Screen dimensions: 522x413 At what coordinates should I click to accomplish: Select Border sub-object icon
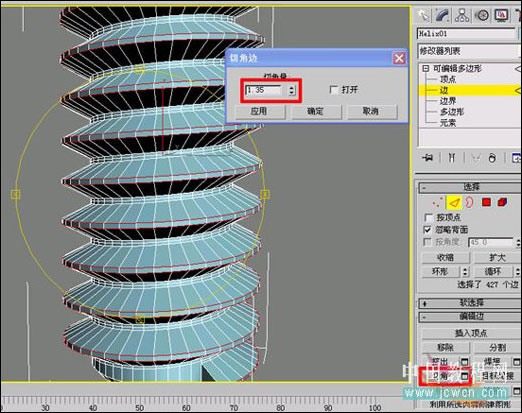469,202
